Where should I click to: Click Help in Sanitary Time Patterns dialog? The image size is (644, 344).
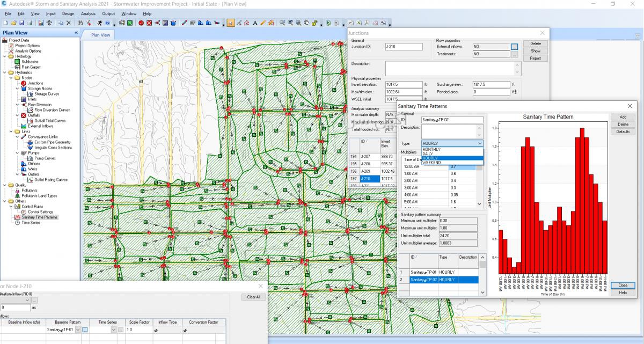pyautogui.click(x=623, y=293)
